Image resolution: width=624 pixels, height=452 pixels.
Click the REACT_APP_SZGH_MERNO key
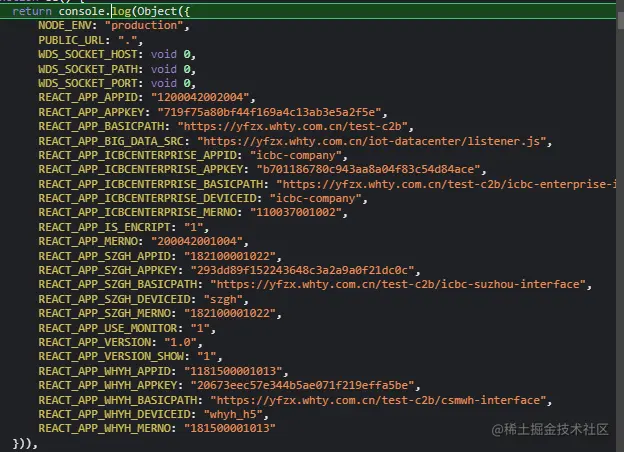tap(104, 313)
